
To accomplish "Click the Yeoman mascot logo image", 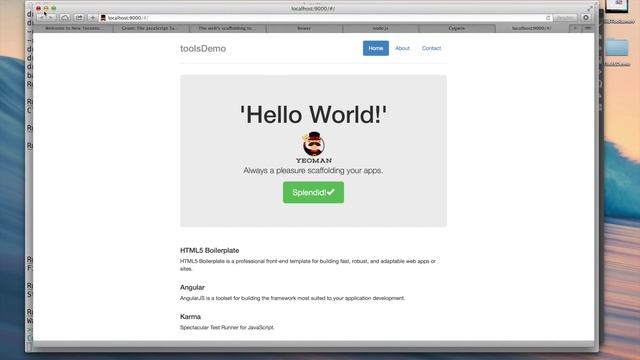I will click(313, 147).
